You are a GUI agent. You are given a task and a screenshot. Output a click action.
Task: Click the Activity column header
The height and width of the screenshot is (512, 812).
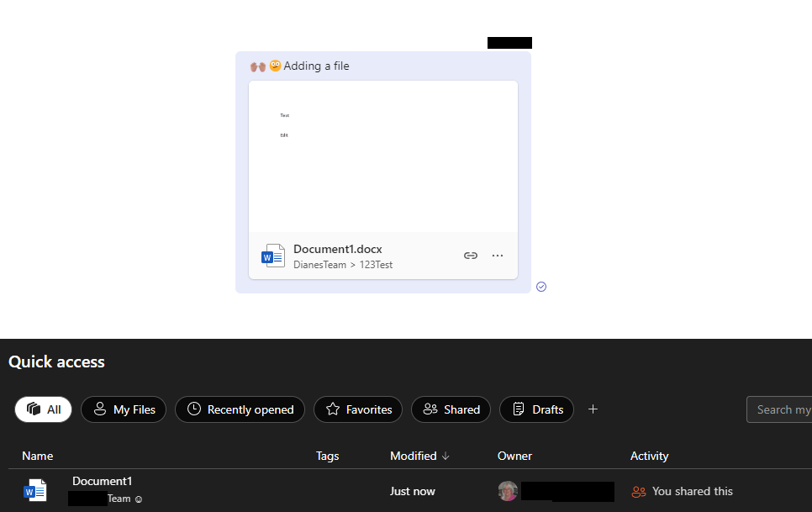[x=649, y=456]
